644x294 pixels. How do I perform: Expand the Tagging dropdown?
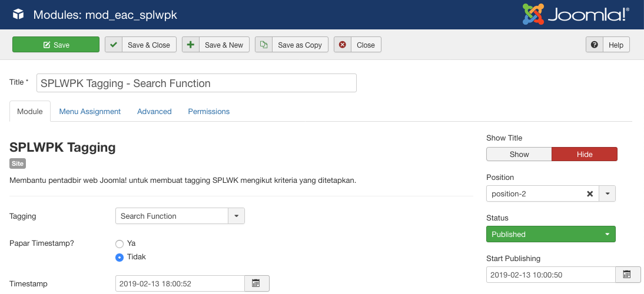[x=236, y=216]
